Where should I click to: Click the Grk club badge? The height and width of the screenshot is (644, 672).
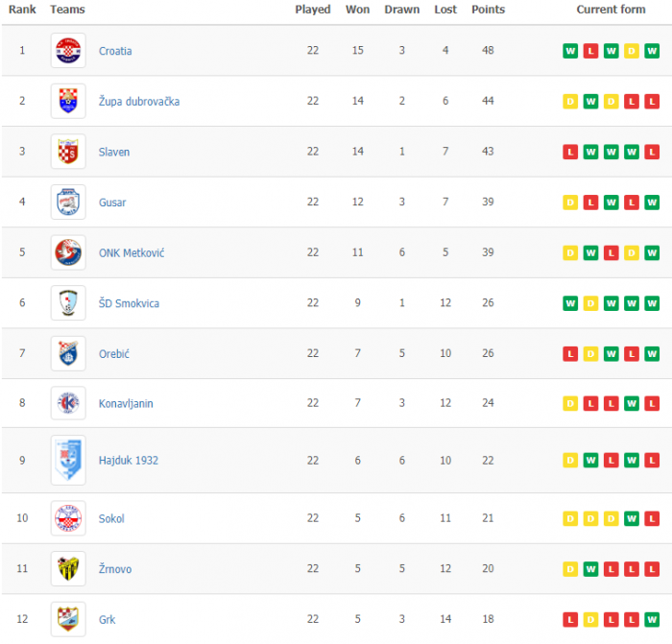[68, 619]
